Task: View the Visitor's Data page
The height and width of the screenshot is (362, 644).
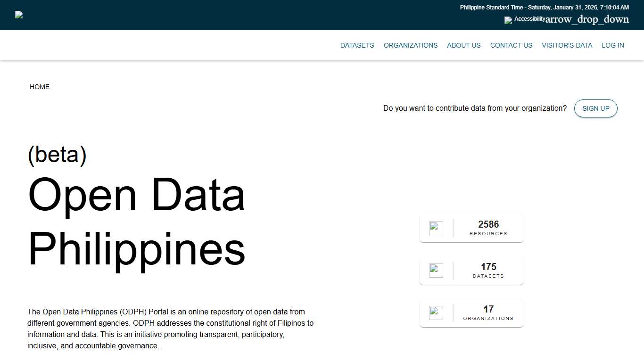Action: pos(567,45)
